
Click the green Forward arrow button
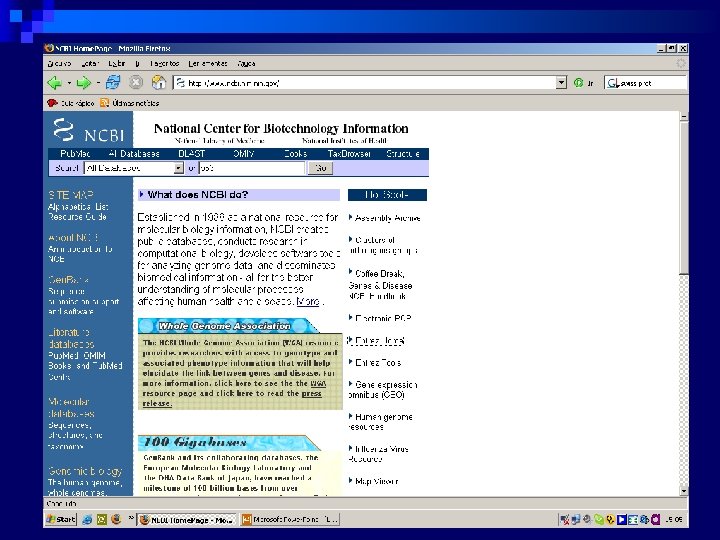point(84,83)
